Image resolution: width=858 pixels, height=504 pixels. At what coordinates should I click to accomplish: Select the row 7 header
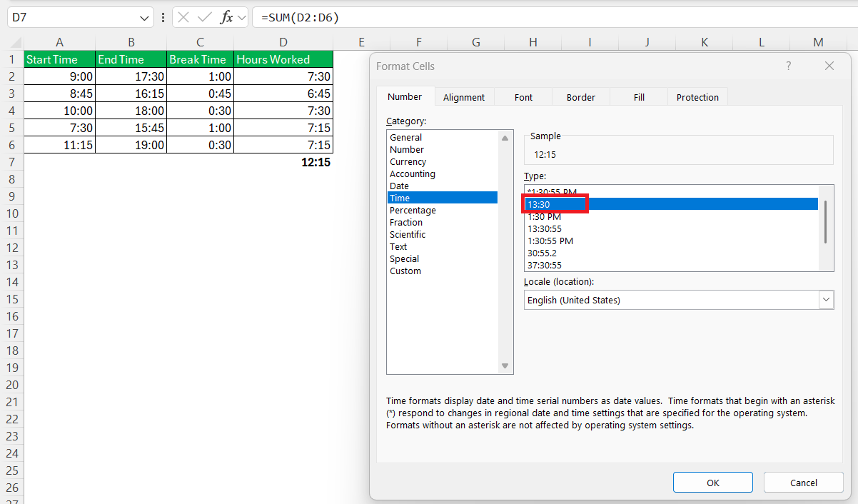(11, 162)
